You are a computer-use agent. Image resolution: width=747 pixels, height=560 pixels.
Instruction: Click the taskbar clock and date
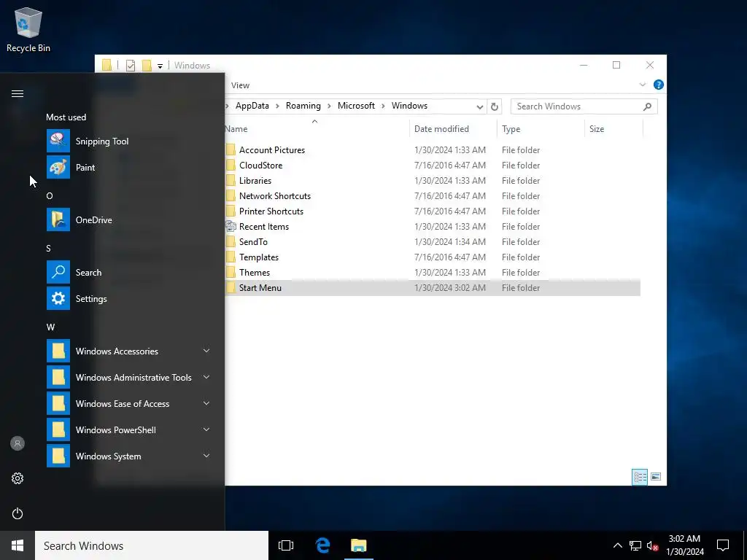point(684,545)
